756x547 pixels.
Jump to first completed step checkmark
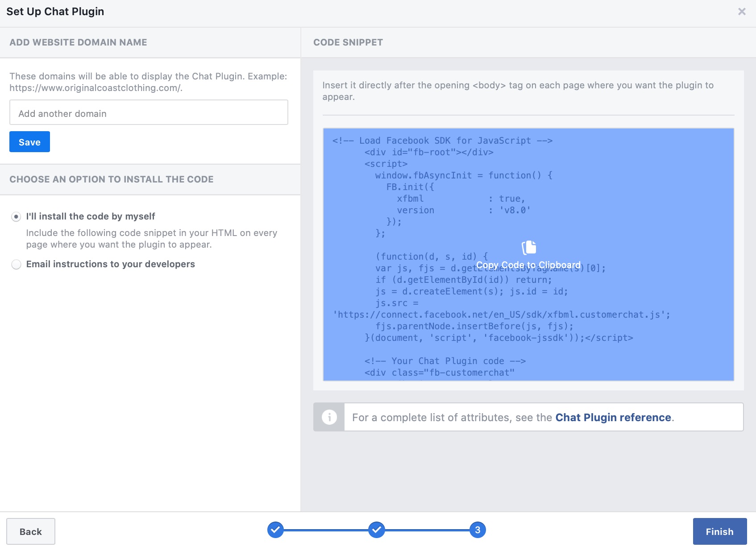275,530
